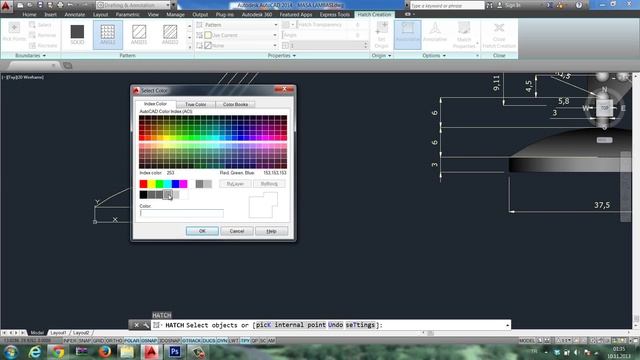Click Cancel in Select Color dialog
The image size is (640, 360).
(237, 231)
